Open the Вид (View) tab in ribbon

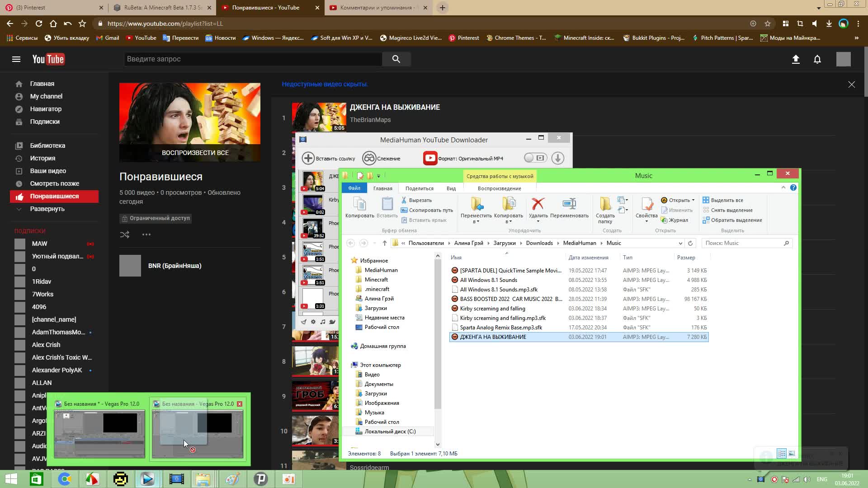click(451, 188)
